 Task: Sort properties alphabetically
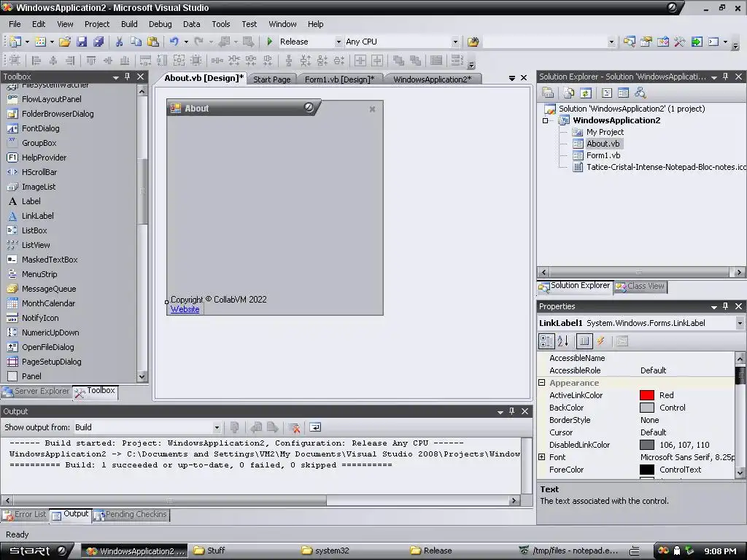(563, 341)
